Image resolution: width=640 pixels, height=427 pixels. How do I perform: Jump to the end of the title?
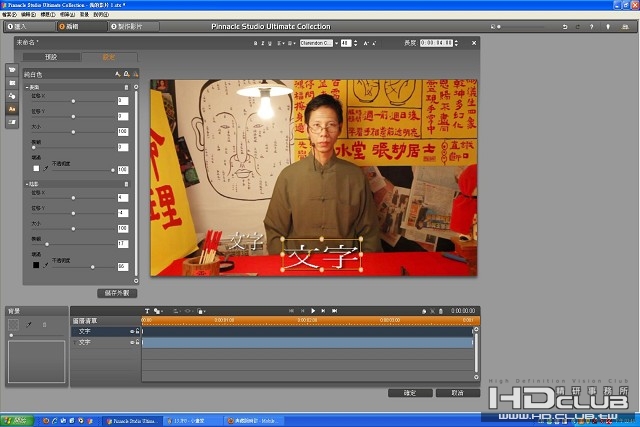[x=334, y=311]
